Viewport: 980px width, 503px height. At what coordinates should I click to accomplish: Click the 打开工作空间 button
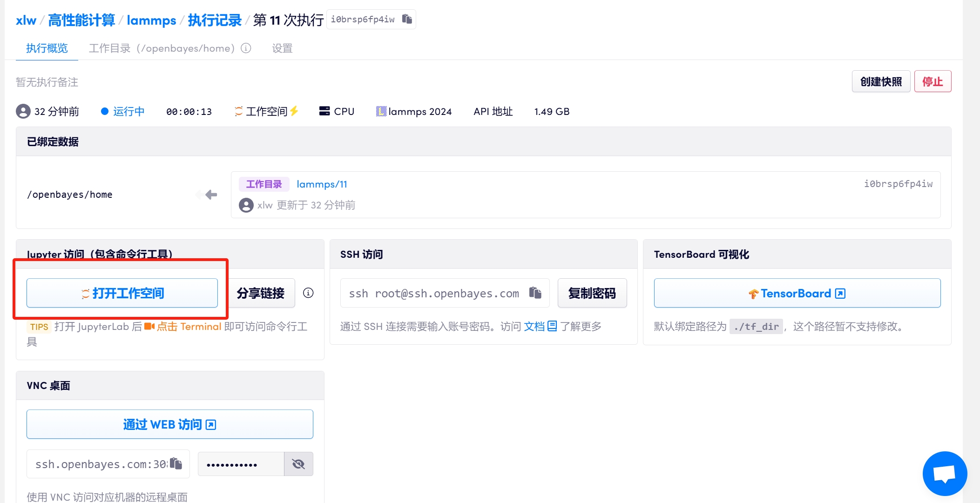(122, 293)
